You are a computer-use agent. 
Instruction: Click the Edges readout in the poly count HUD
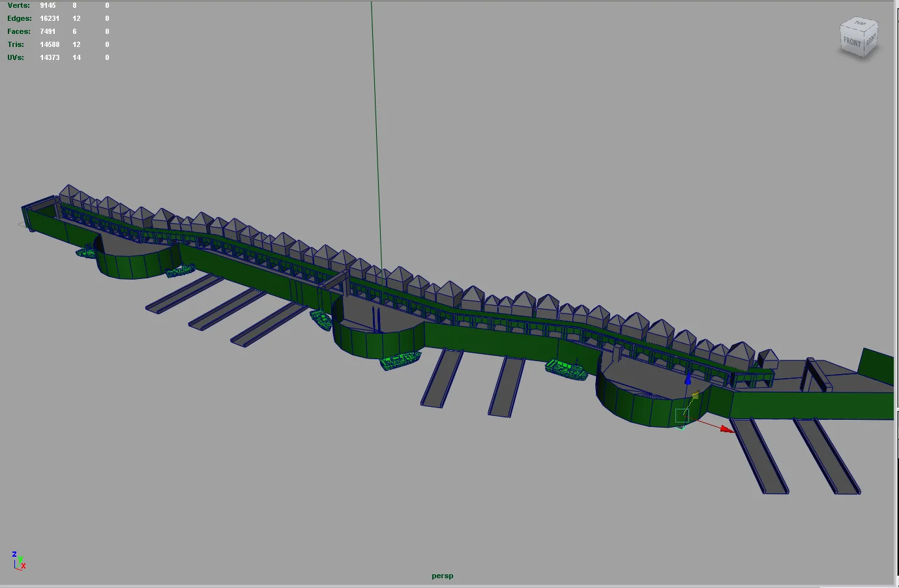coord(49,18)
